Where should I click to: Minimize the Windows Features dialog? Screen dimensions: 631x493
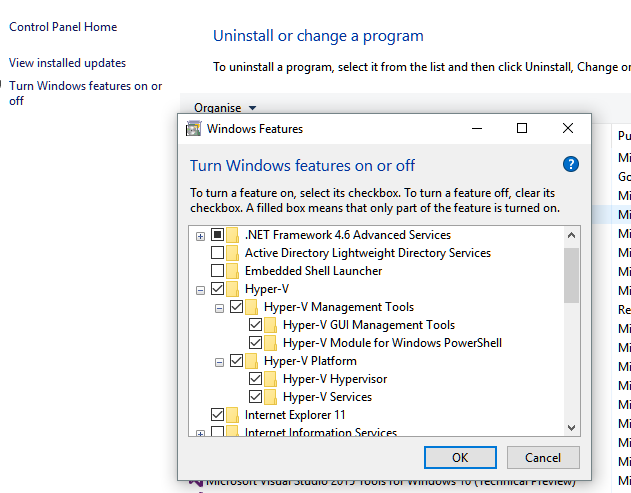point(477,128)
